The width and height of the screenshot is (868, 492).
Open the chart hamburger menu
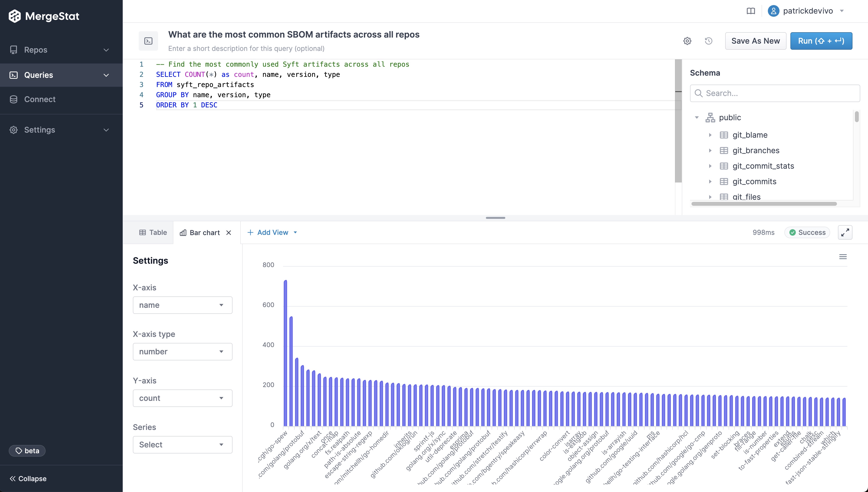[843, 257]
